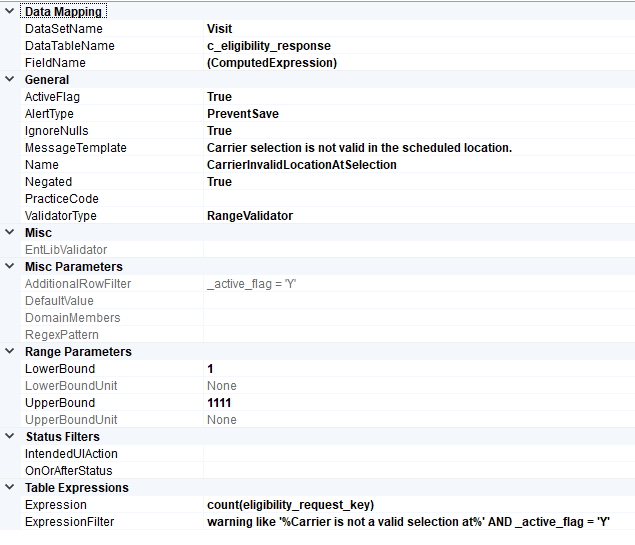Collapse the Status Filters group
The width and height of the screenshot is (635, 545).
click(x=10, y=437)
